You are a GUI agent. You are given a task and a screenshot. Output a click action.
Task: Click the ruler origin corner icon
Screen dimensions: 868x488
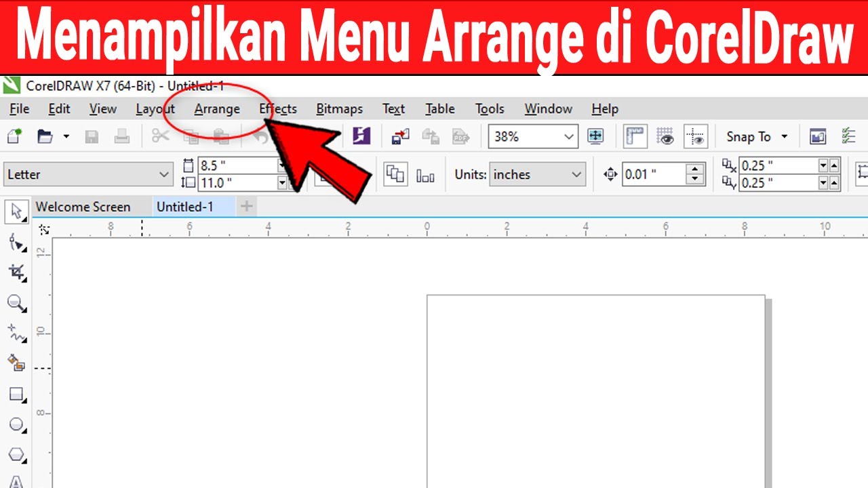(x=44, y=230)
